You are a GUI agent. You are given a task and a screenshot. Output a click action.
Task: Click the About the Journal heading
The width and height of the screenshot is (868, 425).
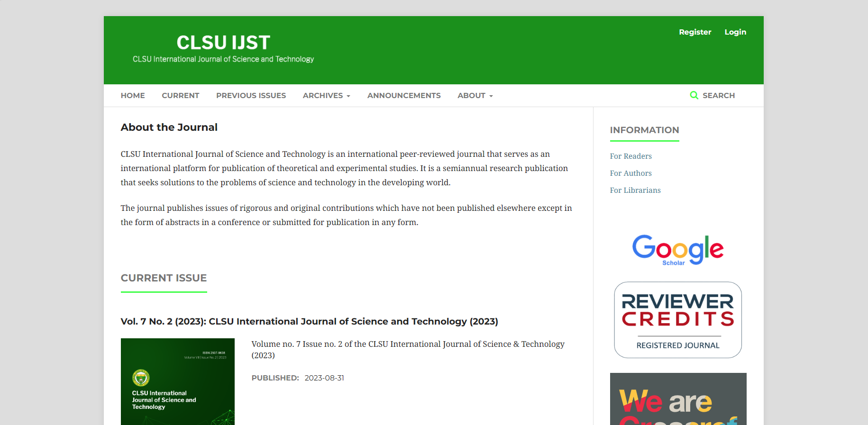[169, 127]
